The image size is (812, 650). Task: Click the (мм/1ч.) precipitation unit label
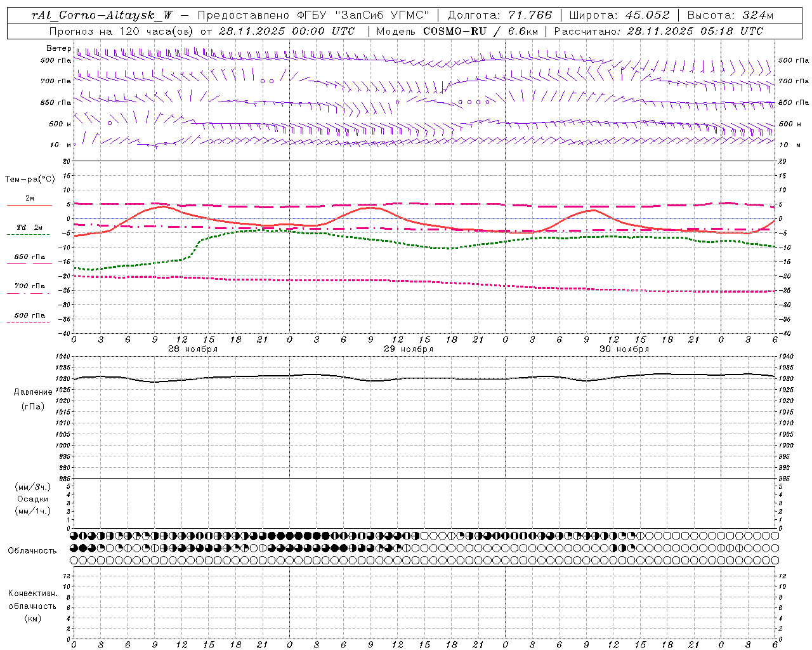[x=33, y=512]
